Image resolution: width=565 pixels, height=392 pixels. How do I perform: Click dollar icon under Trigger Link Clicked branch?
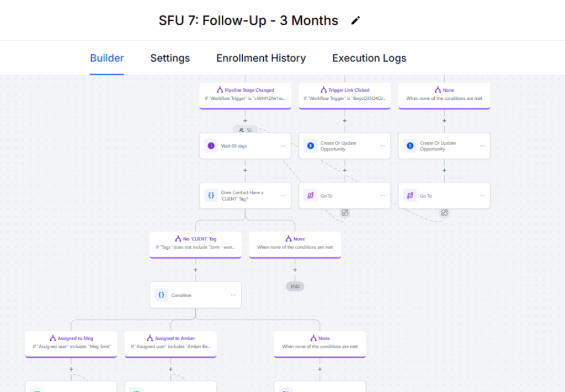(310, 146)
